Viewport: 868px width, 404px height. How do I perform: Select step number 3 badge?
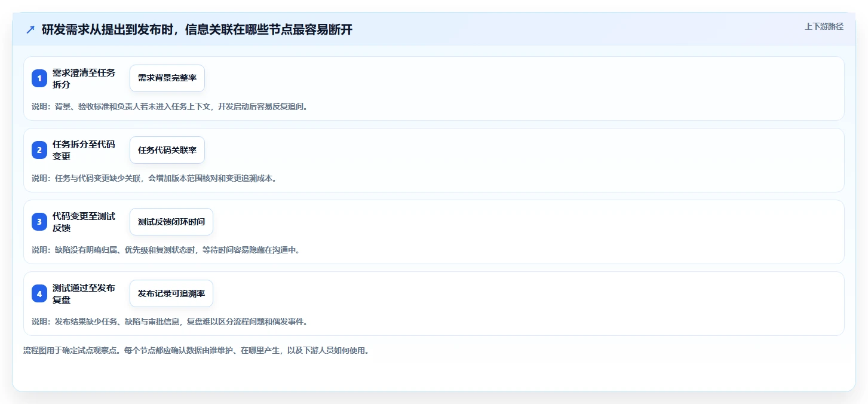tap(39, 222)
